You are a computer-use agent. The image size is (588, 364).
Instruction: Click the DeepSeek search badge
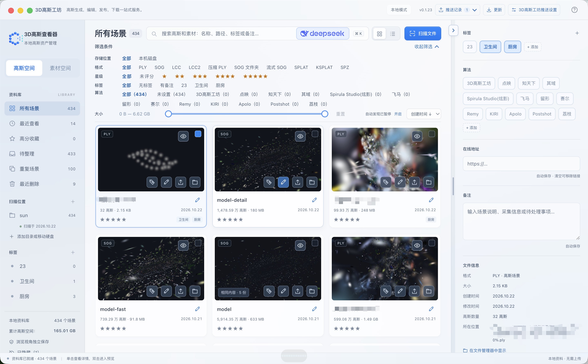point(323,33)
